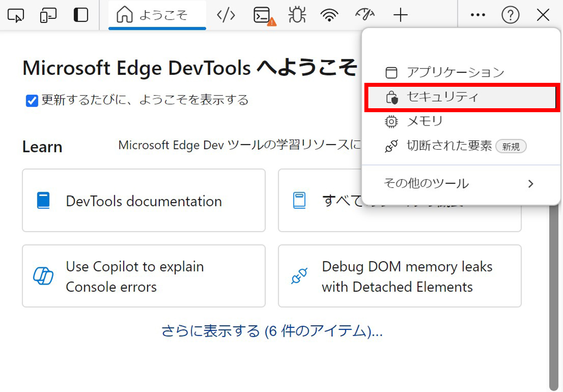Select the inspect element tool icon
The height and width of the screenshot is (392, 563).
[16, 15]
